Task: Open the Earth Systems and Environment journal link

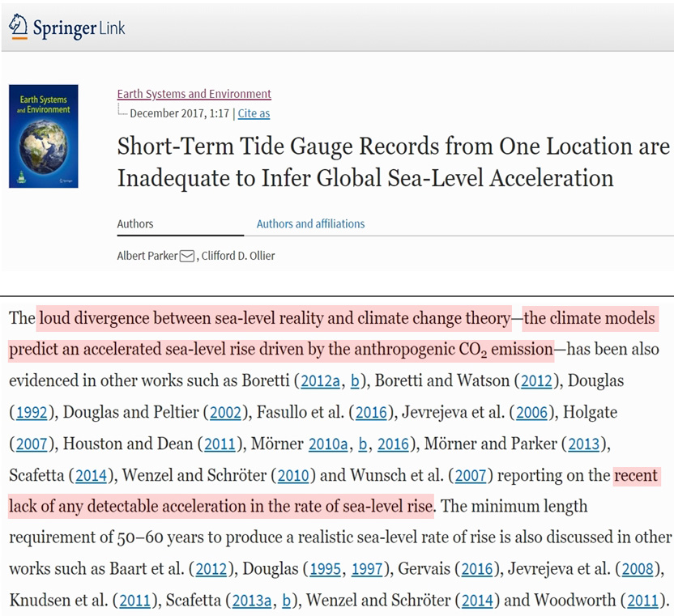Action: [194, 94]
